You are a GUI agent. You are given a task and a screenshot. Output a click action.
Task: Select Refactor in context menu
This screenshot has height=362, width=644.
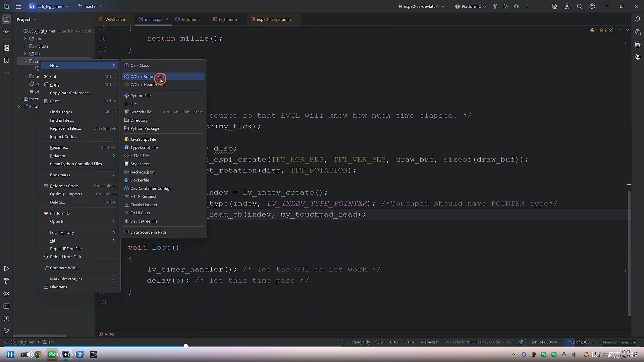[80, 156]
